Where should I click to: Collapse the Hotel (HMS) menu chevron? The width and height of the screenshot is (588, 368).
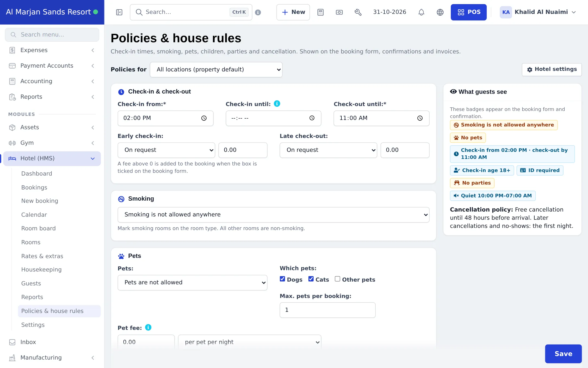[93, 159]
